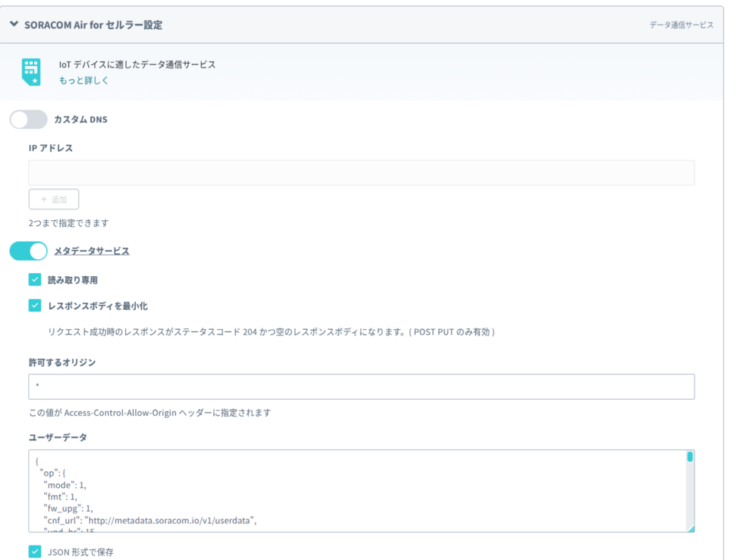Image resolution: width=736 pixels, height=560 pixels.
Task: Uncheck the 読み取り専用 checkbox
Action: pos(35,279)
